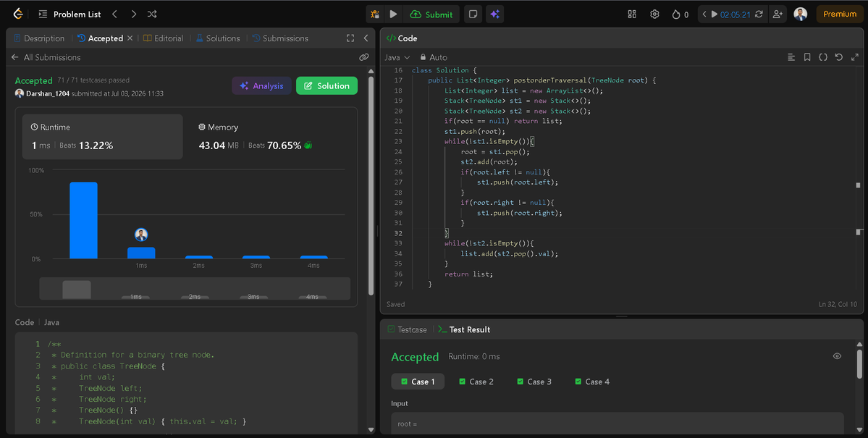Click the streak flame icon
868x438 pixels.
[676, 14]
